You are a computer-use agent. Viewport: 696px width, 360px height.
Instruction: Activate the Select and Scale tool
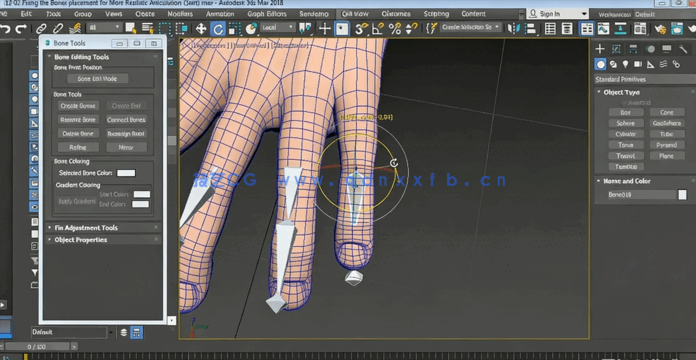[234, 29]
